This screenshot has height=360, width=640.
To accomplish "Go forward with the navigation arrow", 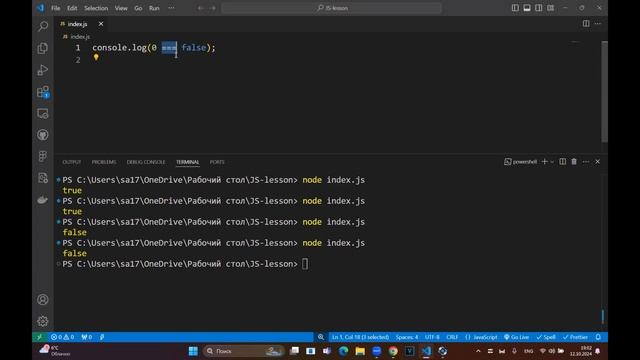I will click(x=213, y=8).
